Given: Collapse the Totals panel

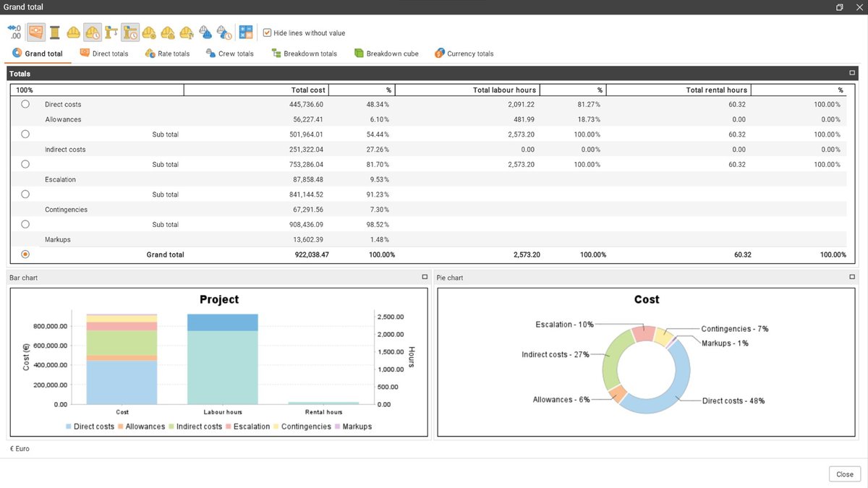Looking at the screenshot, I should [x=851, y=73].
